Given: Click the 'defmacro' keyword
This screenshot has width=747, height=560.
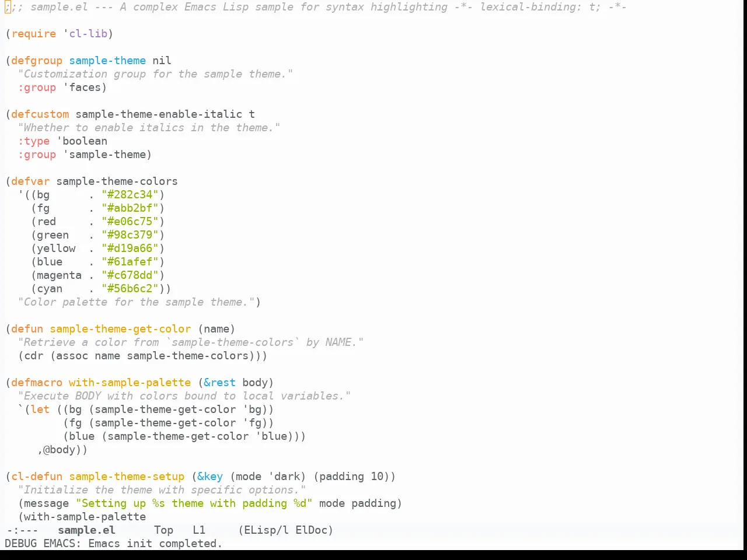Looking at the screenshot, I should pos(37,383).
